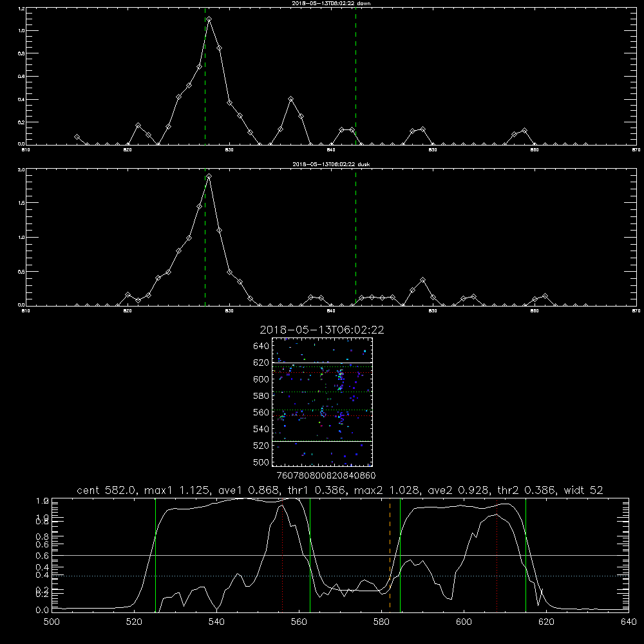Click the "cent 582.0" value in the stats line
The height and width of the screenshot is (644, 644).
pos(106,490)
